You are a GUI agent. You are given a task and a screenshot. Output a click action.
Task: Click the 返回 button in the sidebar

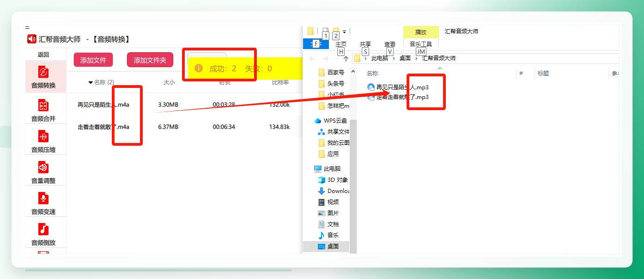43,55
